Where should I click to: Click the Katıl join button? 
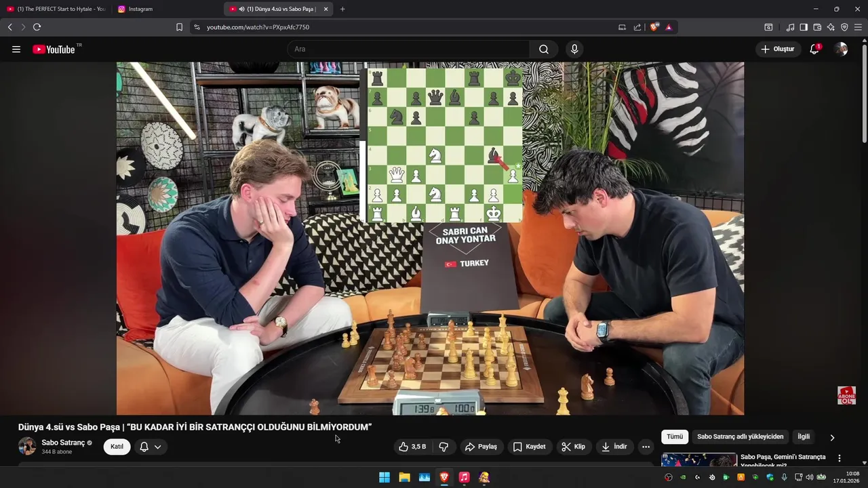pos(117,447)
